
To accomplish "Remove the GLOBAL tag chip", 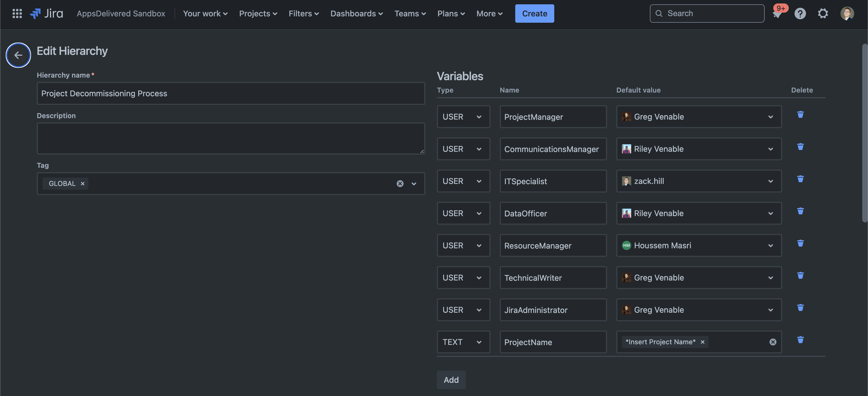I will click(83, 184).
